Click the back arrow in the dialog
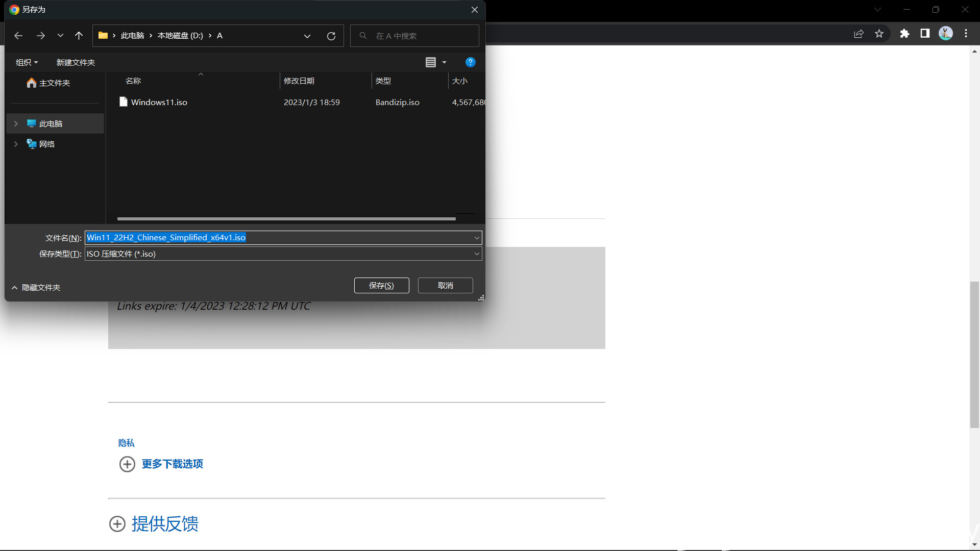 [18, 36]
